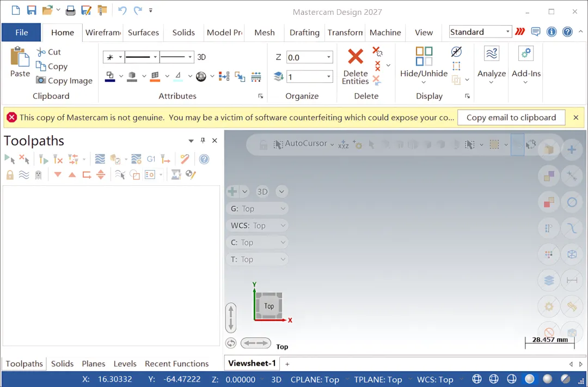
Task: Click Copy email to clipboard button
Action: coord(511,118)
